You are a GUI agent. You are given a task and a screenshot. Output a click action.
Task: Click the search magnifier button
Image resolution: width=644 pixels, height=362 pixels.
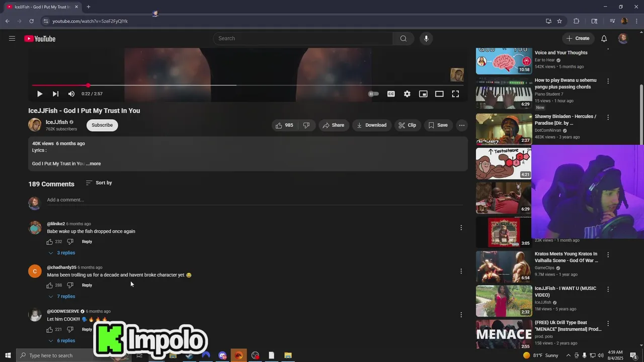pos(404,39)
